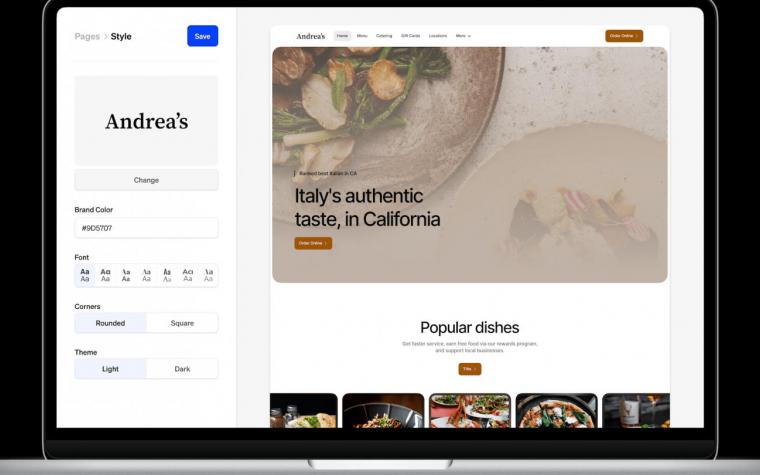Screen dimensions: 760x475
Task: Set corners to Rounded
Action: [111, 323]
